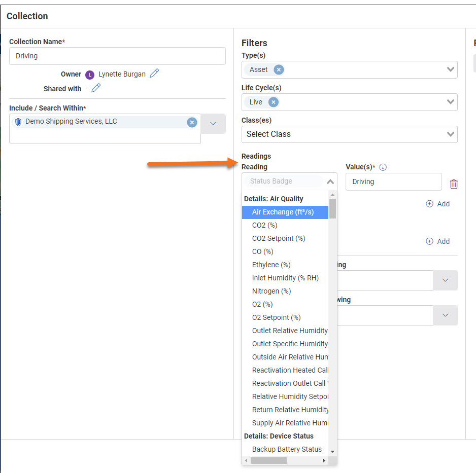This screenshot has width=476, height=473.
Task: Choose Relative Humidity Setpoint option
Action: pyautogui.click(x=285, y=396)
